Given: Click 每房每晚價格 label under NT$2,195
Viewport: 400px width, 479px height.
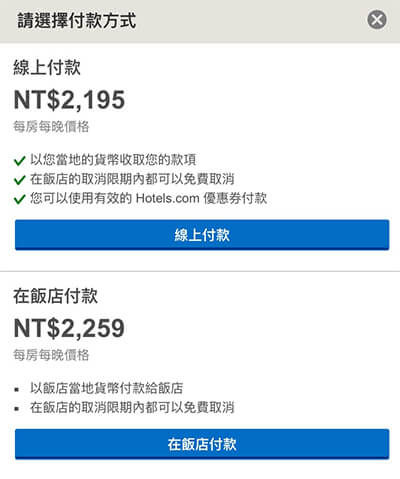Looking at the screenshot, I should click(x=51, y=127).
